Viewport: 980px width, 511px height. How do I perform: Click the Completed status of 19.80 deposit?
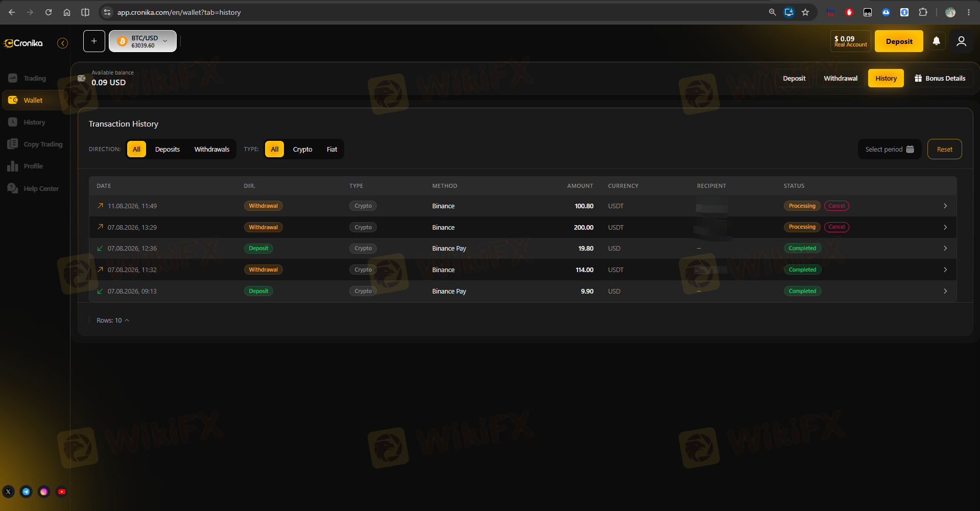pyautogui.click(x=802, y=248)
